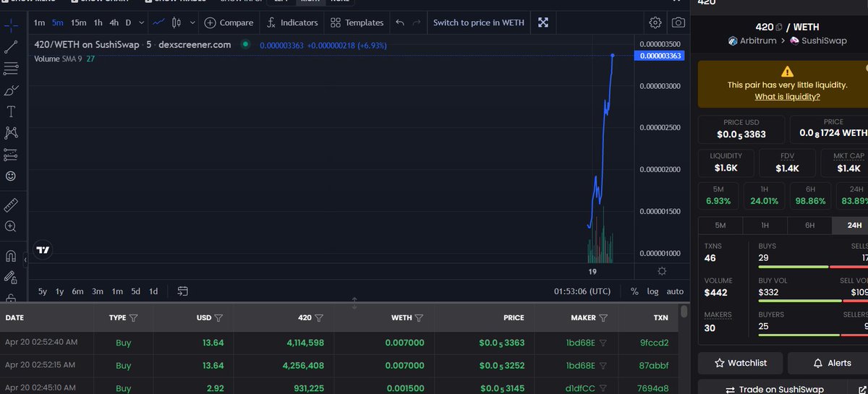Open timezone menu at 01:53:06 (UTC)
This screenshot has width=868, height=394.
(582, 291)
